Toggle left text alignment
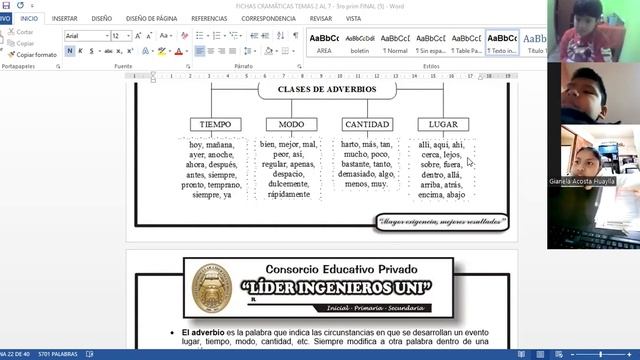Viewport: 640px width, 360px height. point(200,51)
